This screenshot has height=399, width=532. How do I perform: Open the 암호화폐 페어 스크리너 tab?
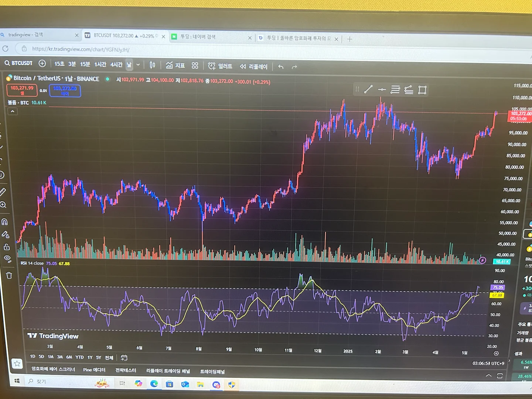point(53,369)
